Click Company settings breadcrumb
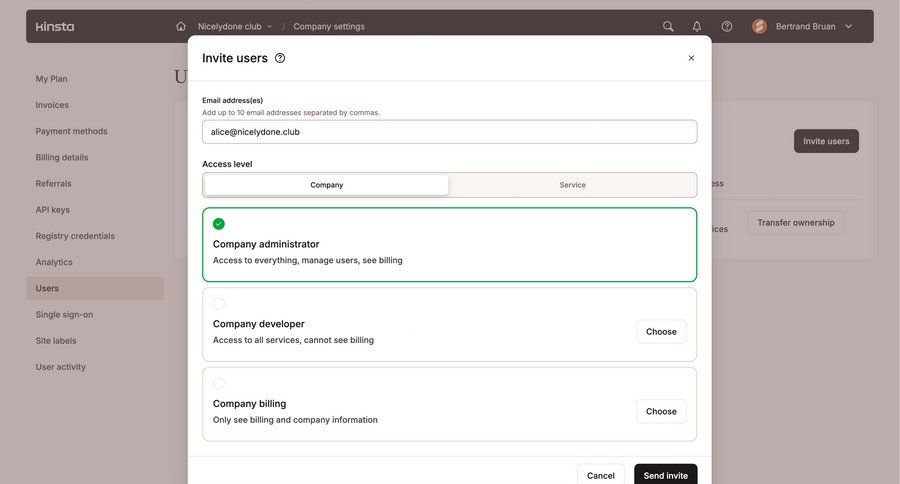The height and width of the screenshot is (484, 900). (329, 26)
